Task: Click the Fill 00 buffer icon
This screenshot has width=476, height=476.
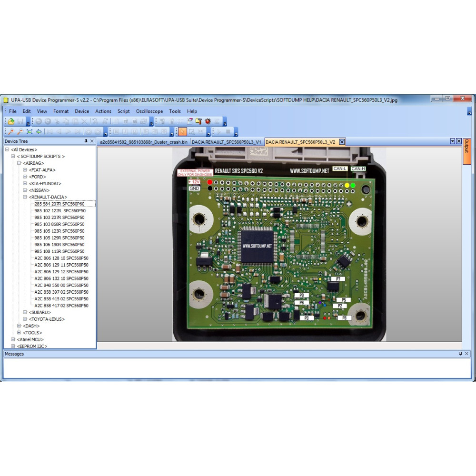Action: coord(135,121)
